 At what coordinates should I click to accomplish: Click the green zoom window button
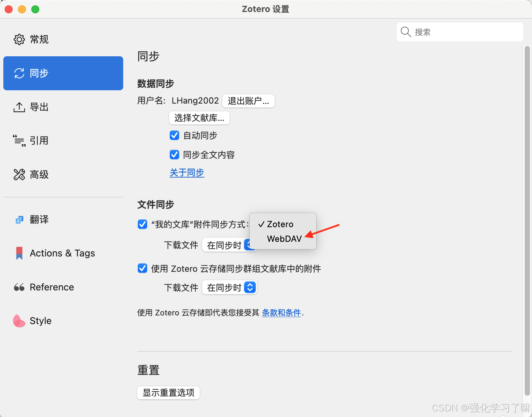pos(35,9)
